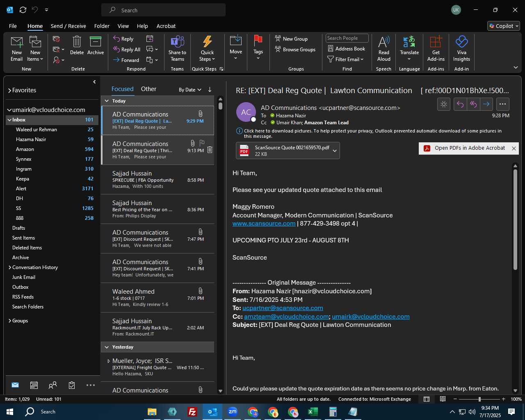Viewport: 525px width, 420px height.
Task: Open the Address Book
Action: pos(347,48)
